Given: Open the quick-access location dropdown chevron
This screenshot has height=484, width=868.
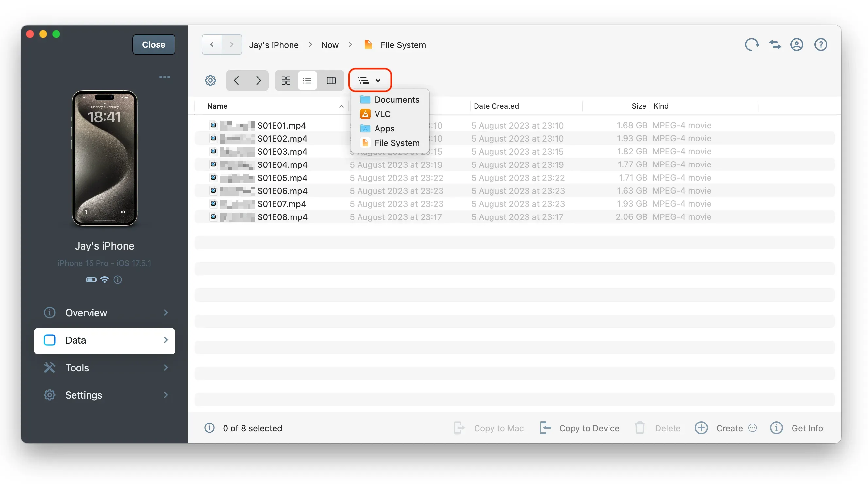Looking at the screenshot, I should [x=377, y=80].
